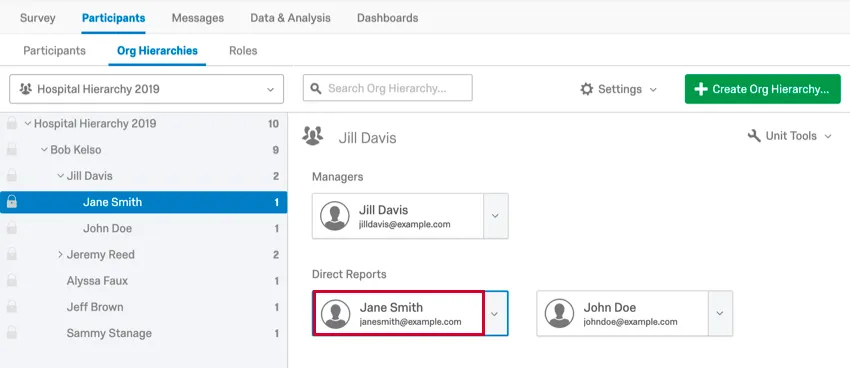Select the top-level Participants tab
This screenshot has height=368, width=850.
[113, 18]
